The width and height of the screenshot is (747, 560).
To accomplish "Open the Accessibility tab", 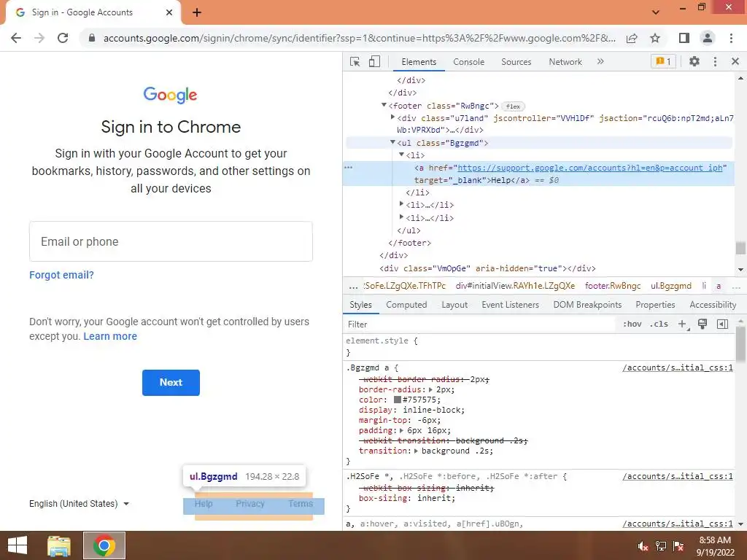I will pos(713,305).
